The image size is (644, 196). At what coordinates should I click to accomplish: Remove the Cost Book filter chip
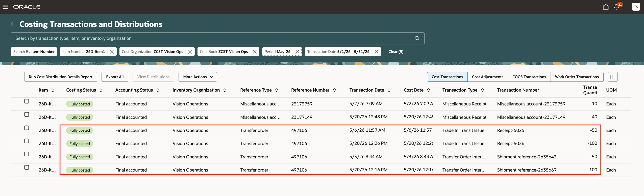[255, 52]
